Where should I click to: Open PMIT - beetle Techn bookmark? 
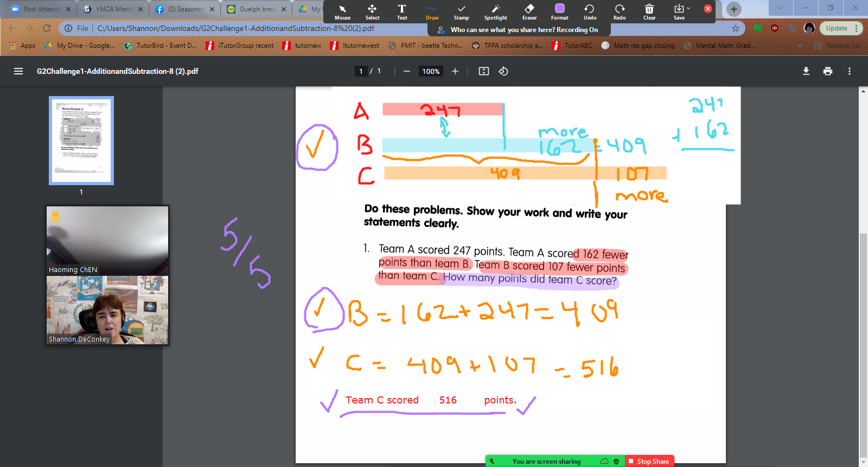[425, 46]
